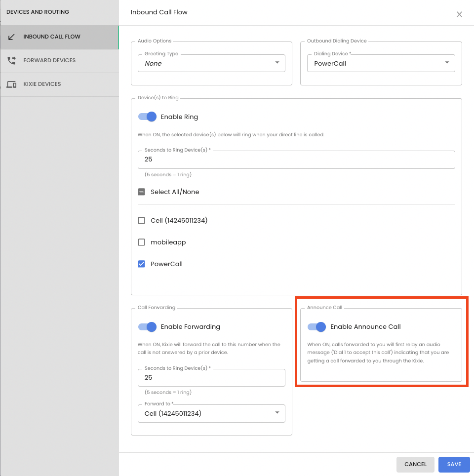Click Seconds to Ring field under Enable Ring

click(x=296, y=159)
